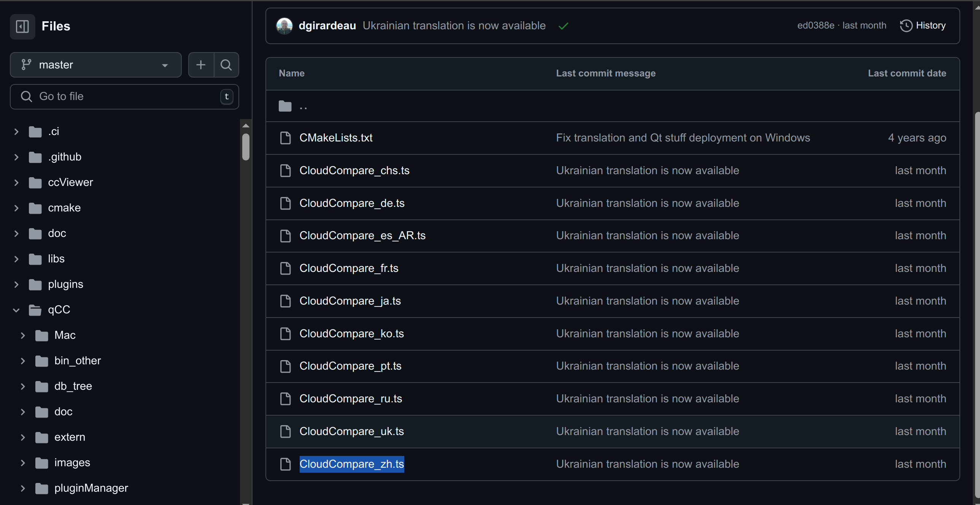Expand the bin_other folder chevron

22,361
